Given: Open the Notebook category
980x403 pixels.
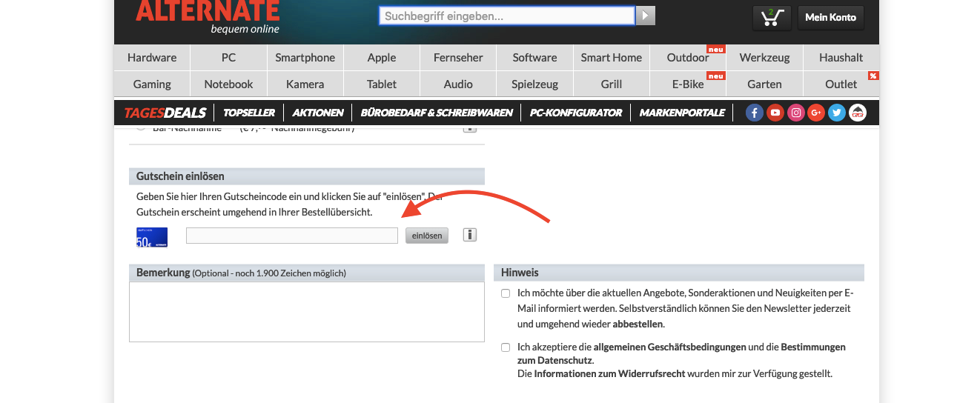Looking at the screenshot, I should click(228, 84).
